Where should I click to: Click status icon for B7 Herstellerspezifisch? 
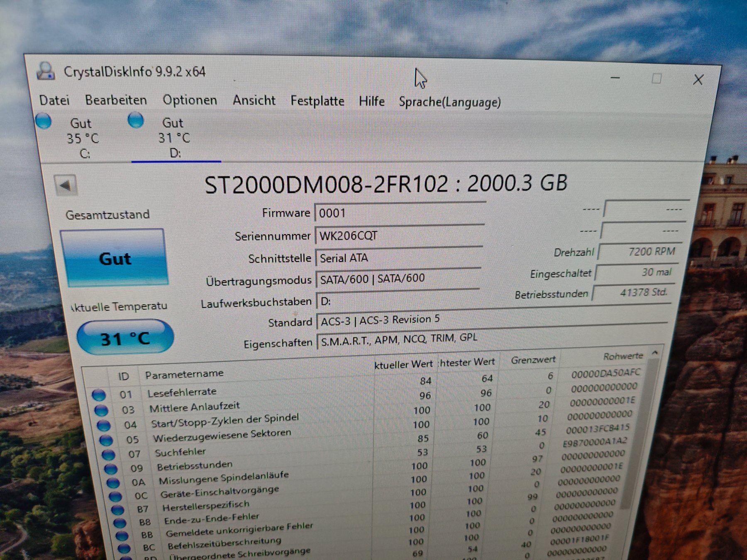pyautogui.click(x=117, y=509)
